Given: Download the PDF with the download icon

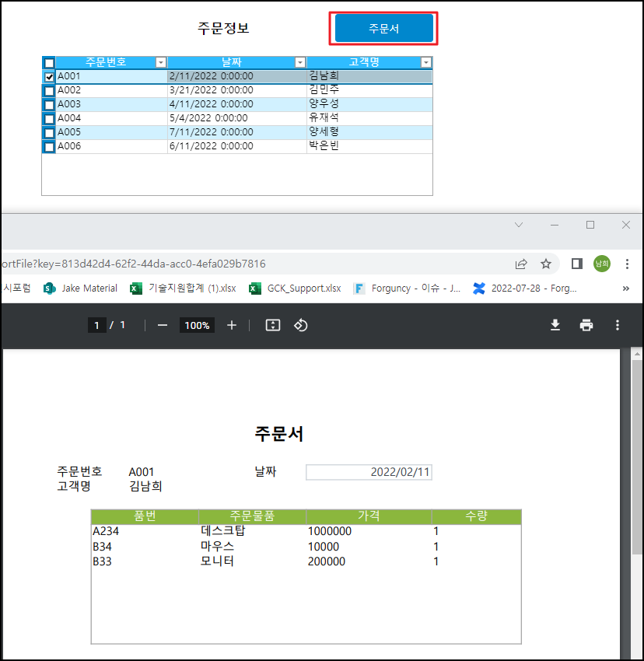Looking at the screenshot, I should (555, 325).
